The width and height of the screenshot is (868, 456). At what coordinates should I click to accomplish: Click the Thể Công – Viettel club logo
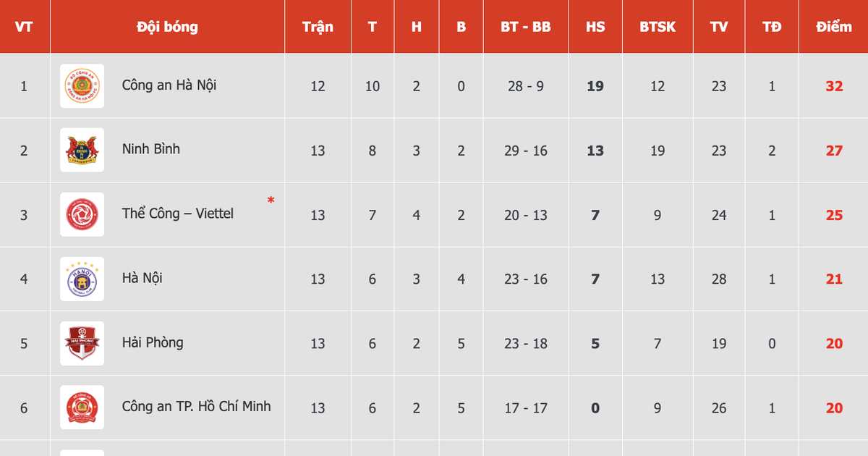82,215
